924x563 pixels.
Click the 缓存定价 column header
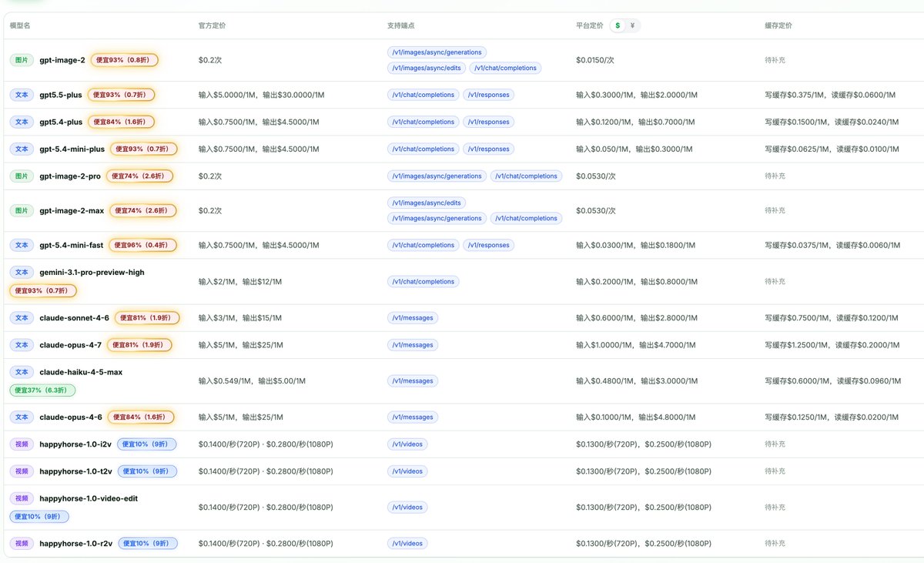point(778,25)
